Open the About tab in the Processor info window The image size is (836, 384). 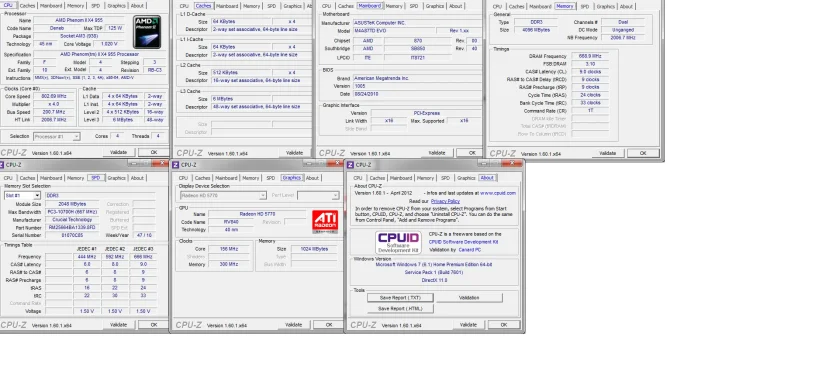(137, 6)
